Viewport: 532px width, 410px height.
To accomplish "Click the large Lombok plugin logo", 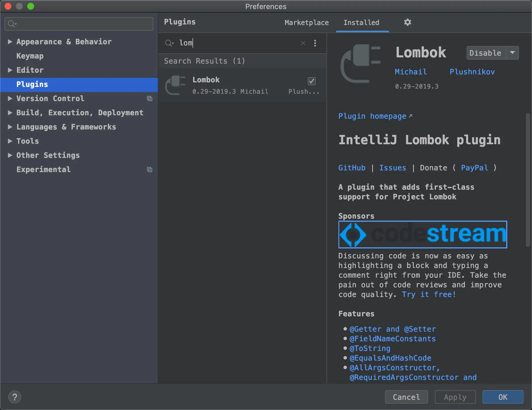I will tap(361, 64).
